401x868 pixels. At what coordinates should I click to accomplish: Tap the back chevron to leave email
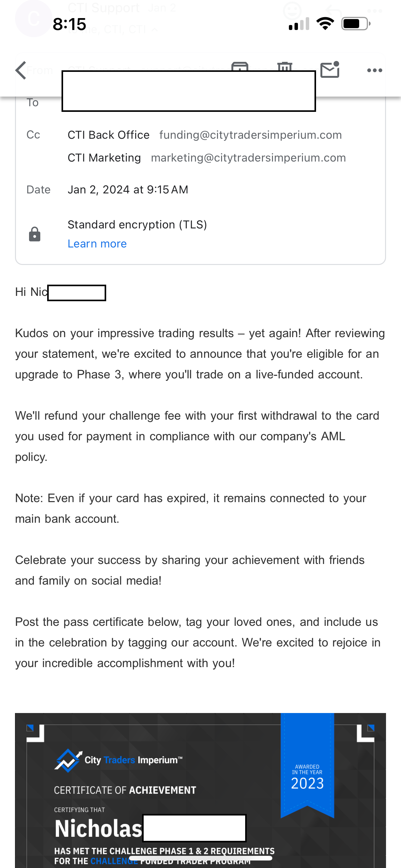point(21,70)
